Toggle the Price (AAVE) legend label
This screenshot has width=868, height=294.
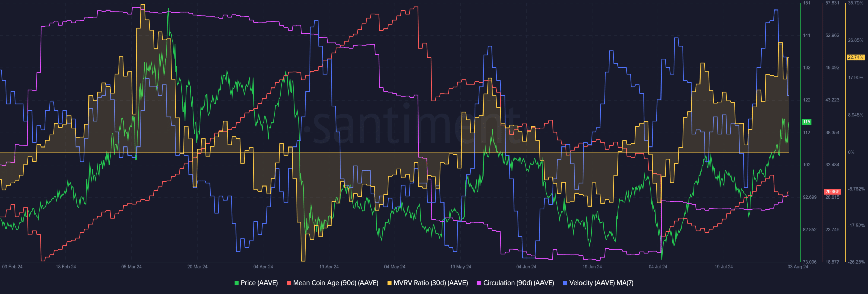259,283
